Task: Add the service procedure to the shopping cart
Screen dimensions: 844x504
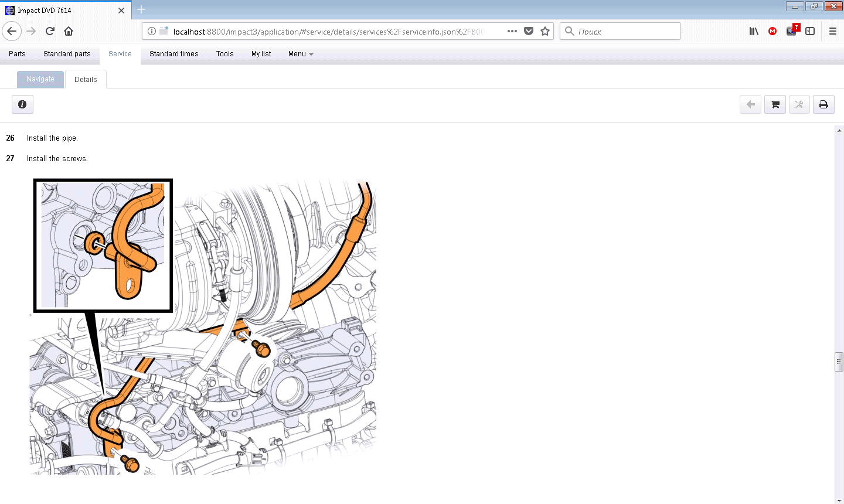Action: click(x=775, y=104)
